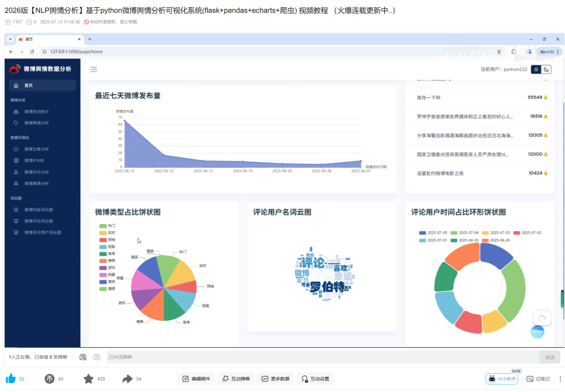The width and height of the screenshot is (565, 392).
Task: Click the 罗伯特 word in the word cloud
Action: (327, 287)
